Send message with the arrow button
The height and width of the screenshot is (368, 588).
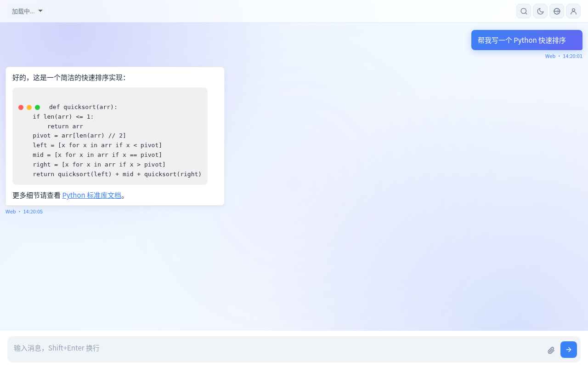click(x=569, y=350)
